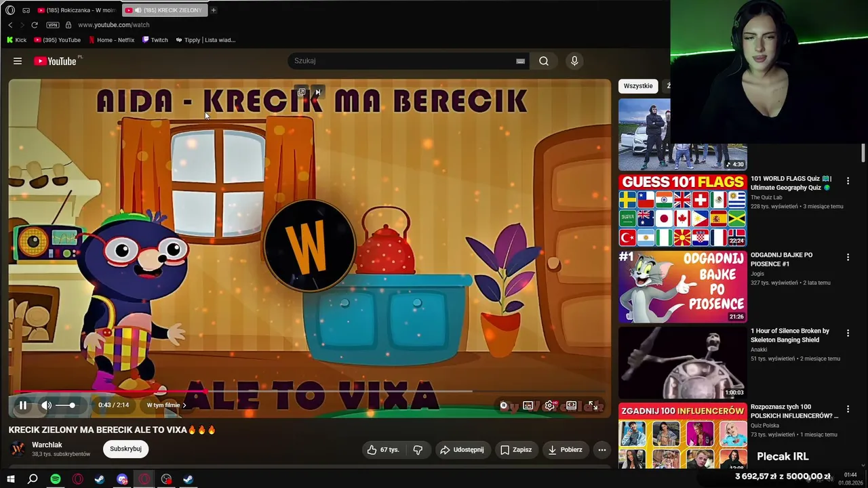Open the Windows Start menu
The width and height of the screenshot is (868, 488).
[x=11, y=479]
